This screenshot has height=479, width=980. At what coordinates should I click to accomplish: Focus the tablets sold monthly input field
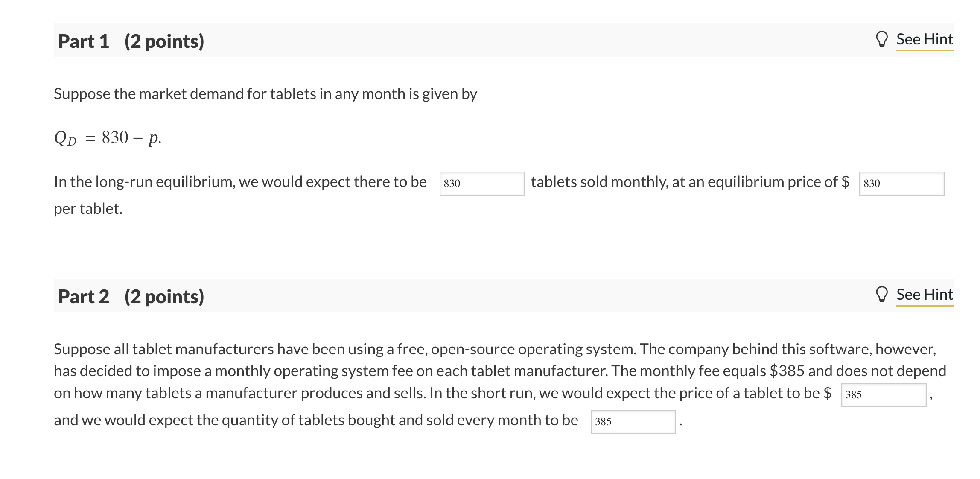click(x=482, y=184)
